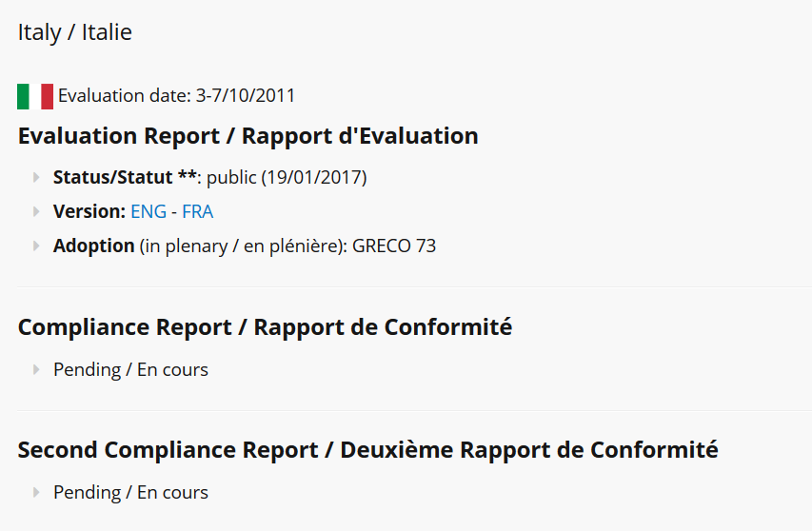The width and height of the screenshot is (812, 531).
Task: Open the FRA version link
Action: [x=197, y=211]
